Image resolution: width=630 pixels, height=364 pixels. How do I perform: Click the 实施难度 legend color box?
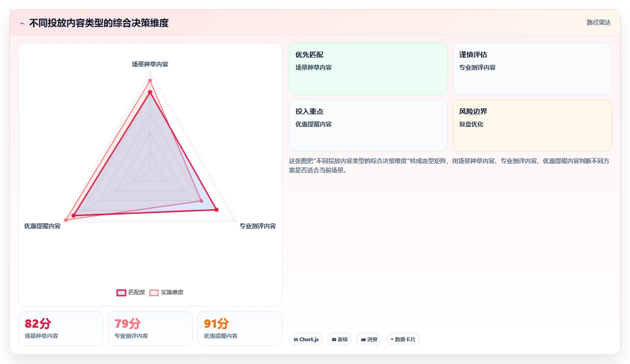[x=154, y=292]
